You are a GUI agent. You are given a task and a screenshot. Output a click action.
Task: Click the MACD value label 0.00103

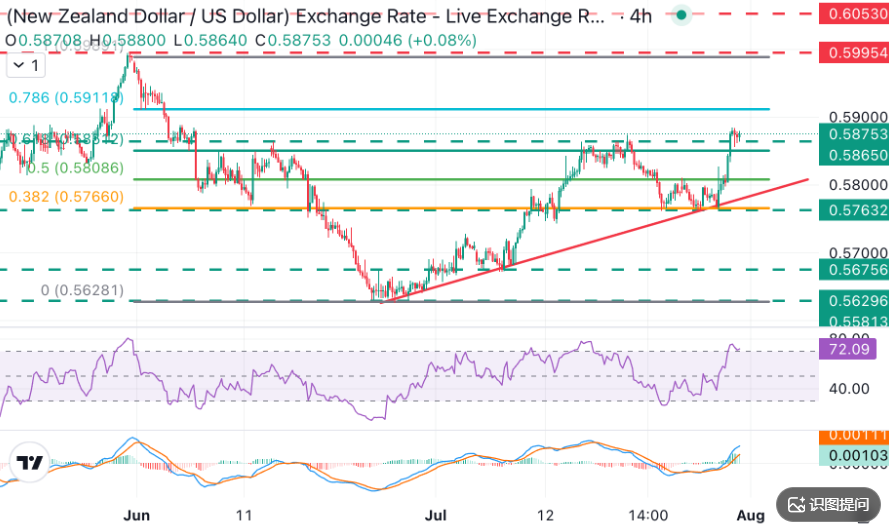854,455
